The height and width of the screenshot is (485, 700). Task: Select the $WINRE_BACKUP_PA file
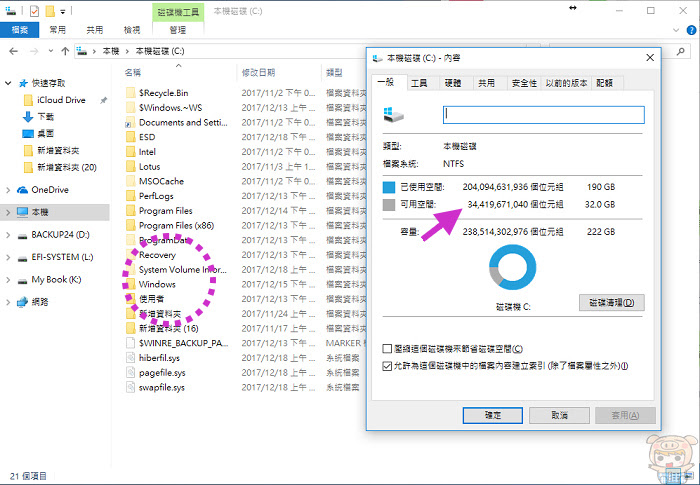pos(183,343)
